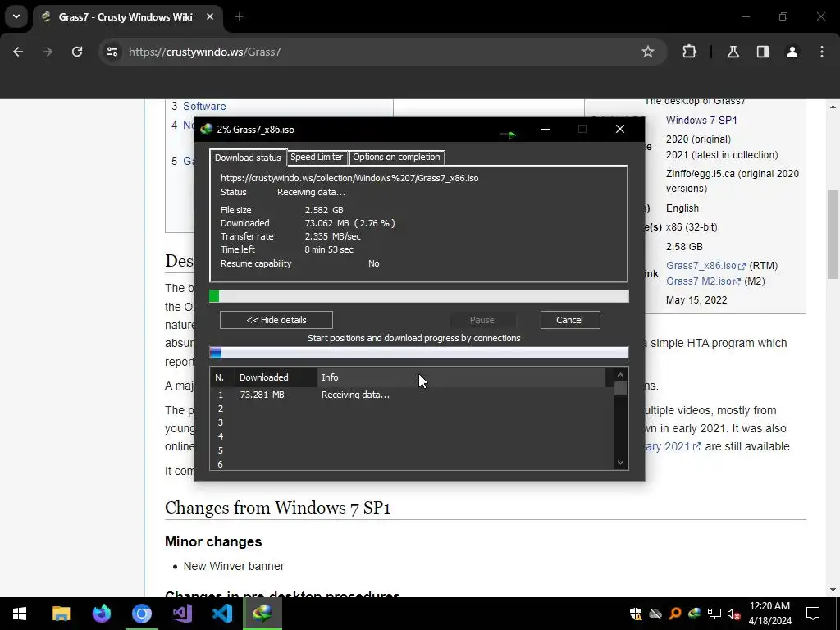Bookmark this page with star icon
The height and width of the screenshot is (630, 840).
tap(648, 52)
